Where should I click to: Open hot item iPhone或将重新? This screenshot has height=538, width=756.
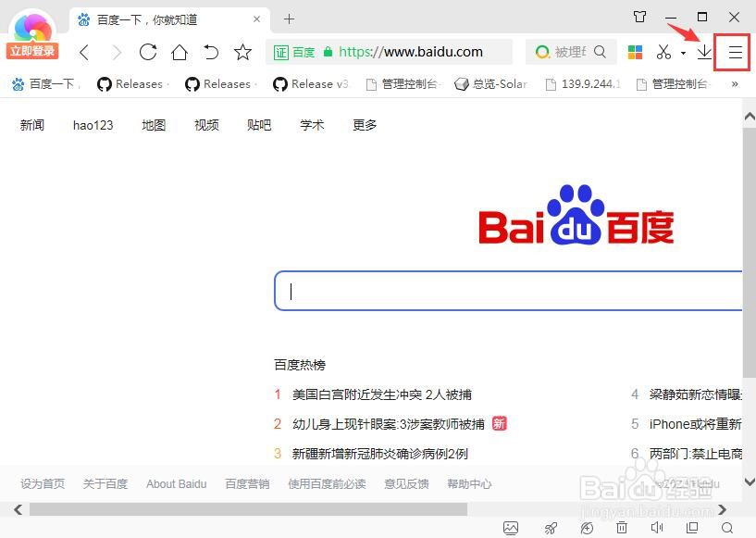click(695, 424)
